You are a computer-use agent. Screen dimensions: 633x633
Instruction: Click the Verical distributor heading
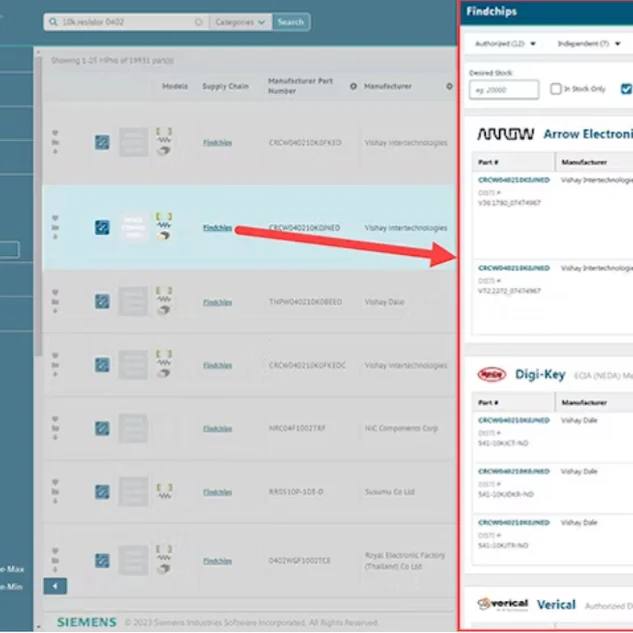click(556, 604)
